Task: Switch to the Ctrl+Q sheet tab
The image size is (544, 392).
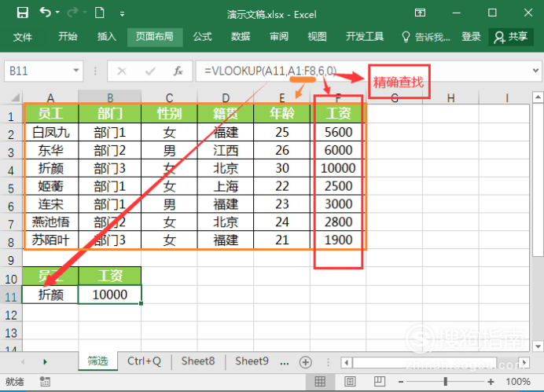Action: point(145,361)
